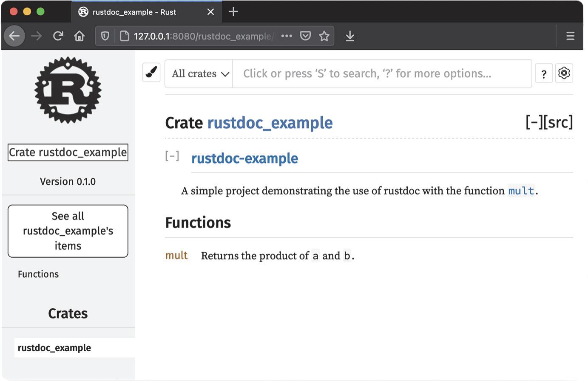Click the Rust gear logo in sidebar
Viewport: 588px width, 383px height.
[x=68, y=90]
